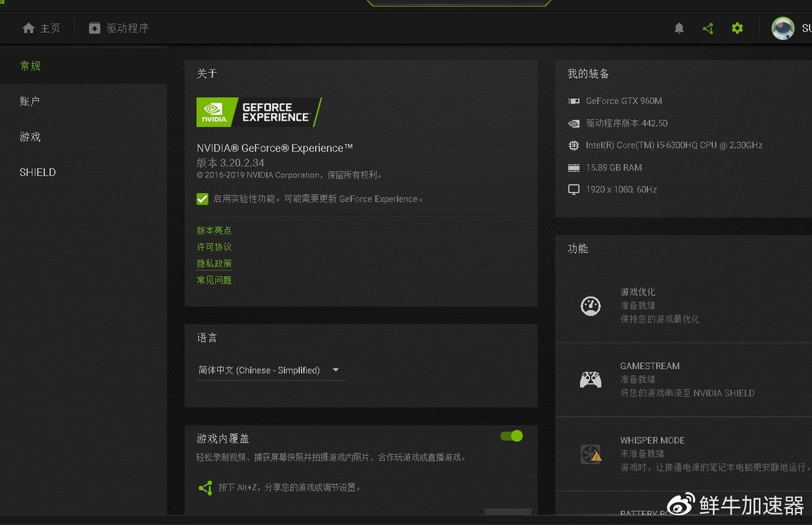Click the 15.89 GB RAM text
Screen dimensions: 812x525
click(x=614, y=167)
